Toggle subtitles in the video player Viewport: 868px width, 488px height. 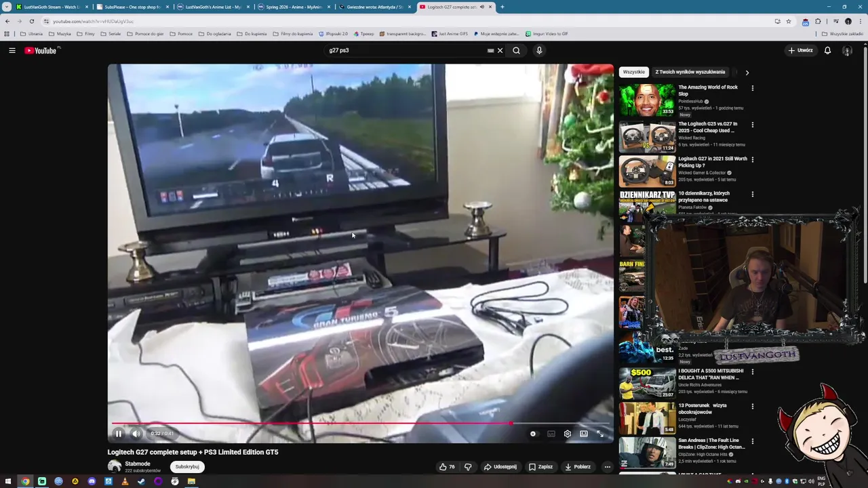pos(551,434)
